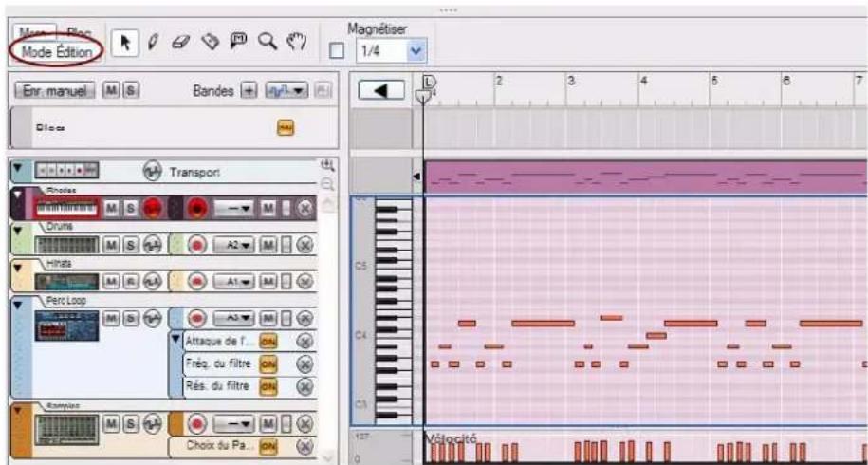The width and height of the screenshot is (868, 465).
Task: Select the Eraser tool
Action: [180, 43]
